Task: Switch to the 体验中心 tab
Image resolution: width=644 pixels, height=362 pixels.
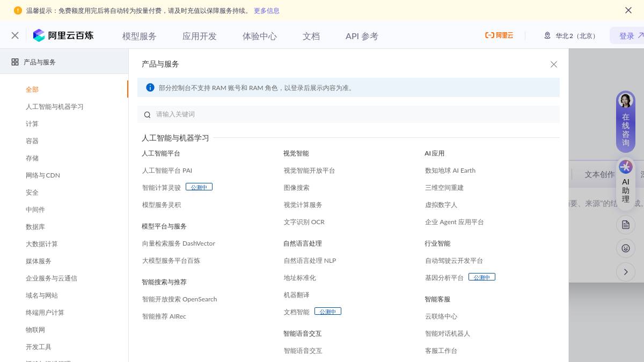Action: coord(260,36)
